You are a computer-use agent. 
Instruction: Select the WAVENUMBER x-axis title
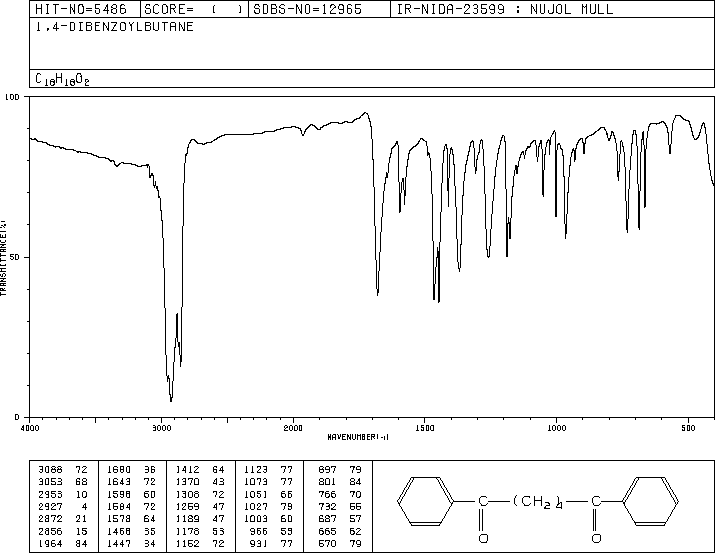point(358,437)
